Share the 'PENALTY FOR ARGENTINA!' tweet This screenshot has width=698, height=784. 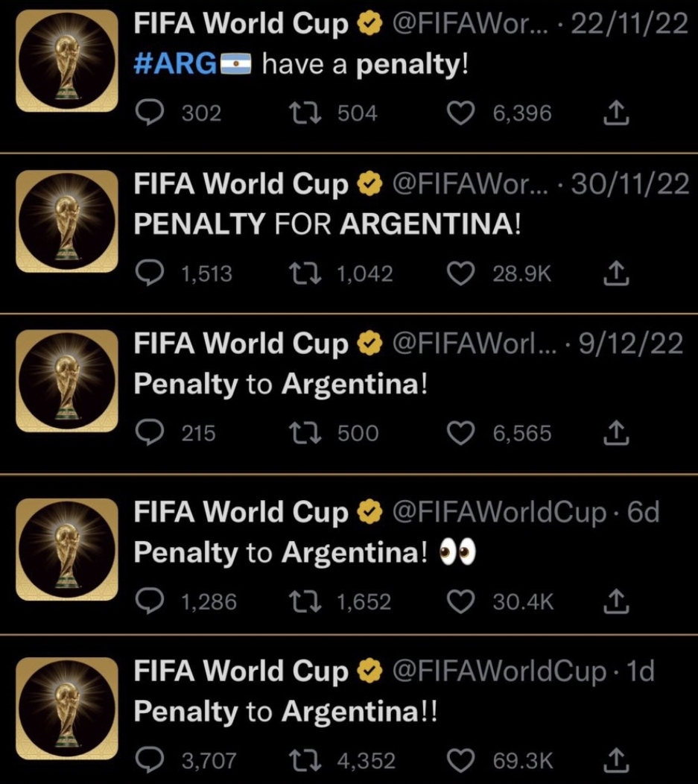pyautogui.click(x=616, y=274)
